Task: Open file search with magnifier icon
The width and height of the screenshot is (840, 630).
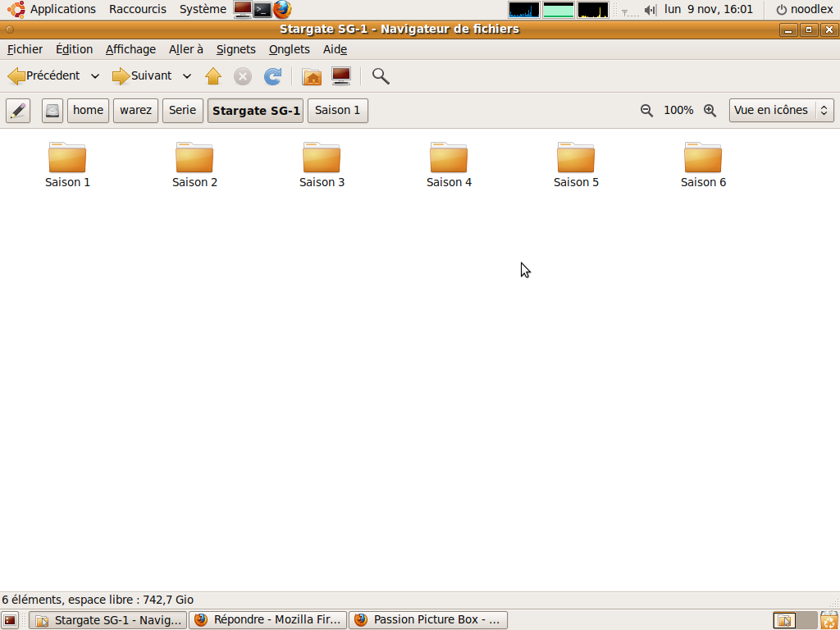Action: (381, 76)
